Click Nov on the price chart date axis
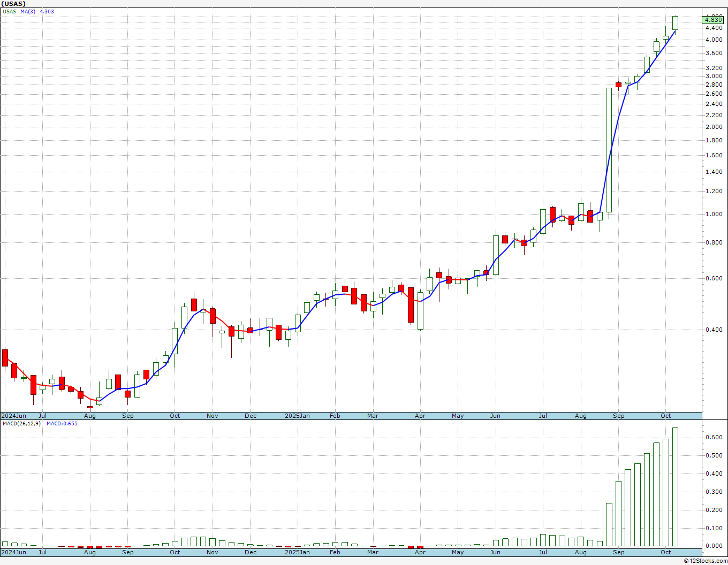The height and width of the screenshot is (565, 728). [213, 416]
